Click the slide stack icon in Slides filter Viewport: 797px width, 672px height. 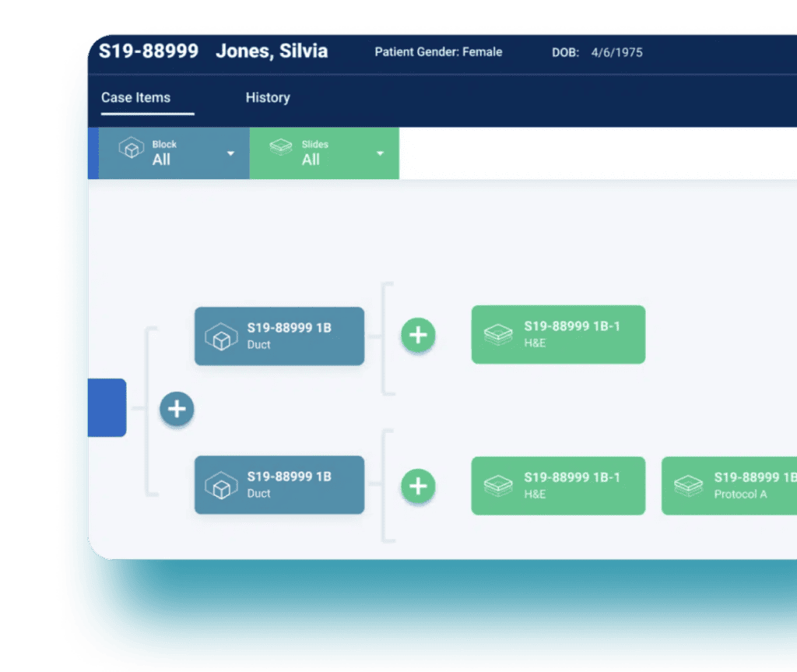click(x=280, y=148)
